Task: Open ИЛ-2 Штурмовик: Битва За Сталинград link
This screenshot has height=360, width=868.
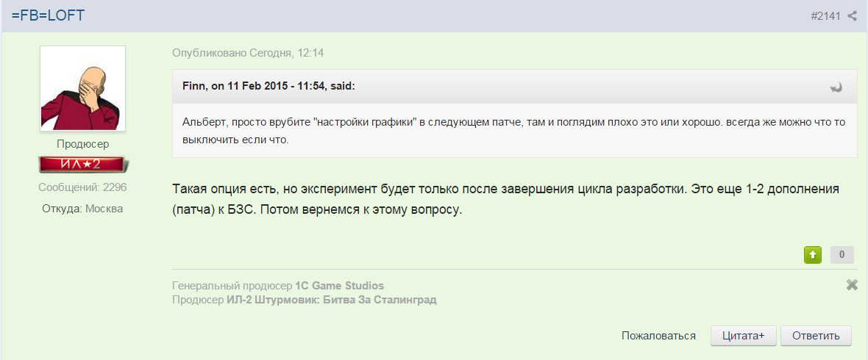Action: (332, 300)
